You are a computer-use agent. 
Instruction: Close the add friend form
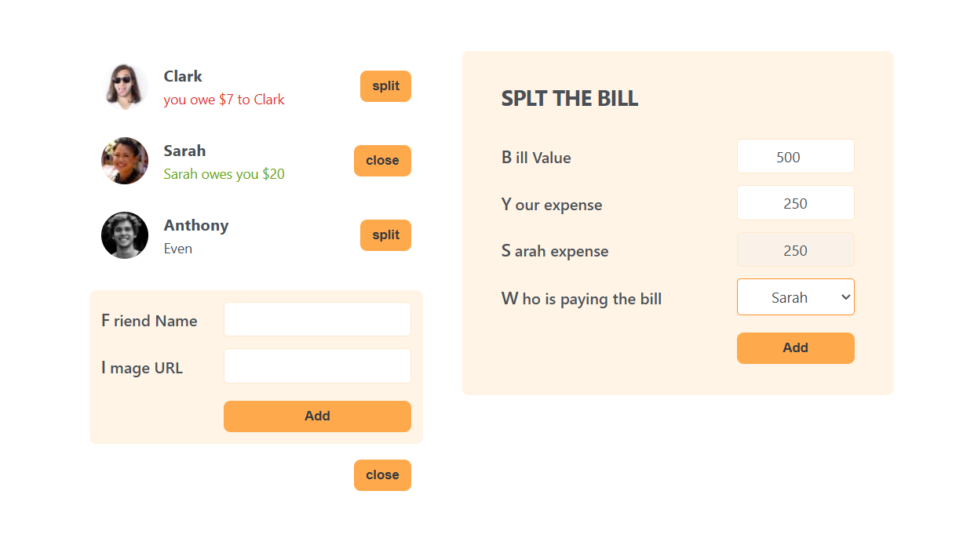click(x=382, y=475)
